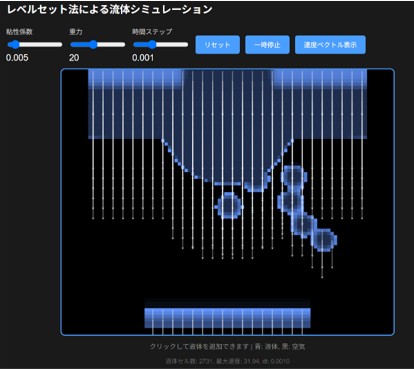
Task: Click the 0.001 time step readout
Action: [143, 58]
